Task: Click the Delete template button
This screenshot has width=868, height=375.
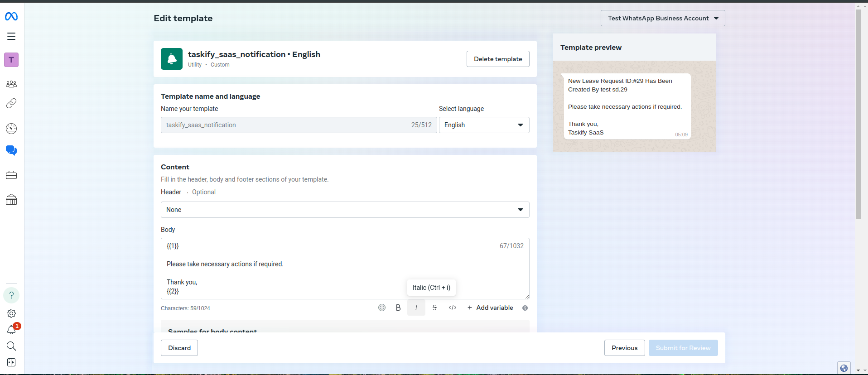Action: pyautogui.click(x=498, y=59)
